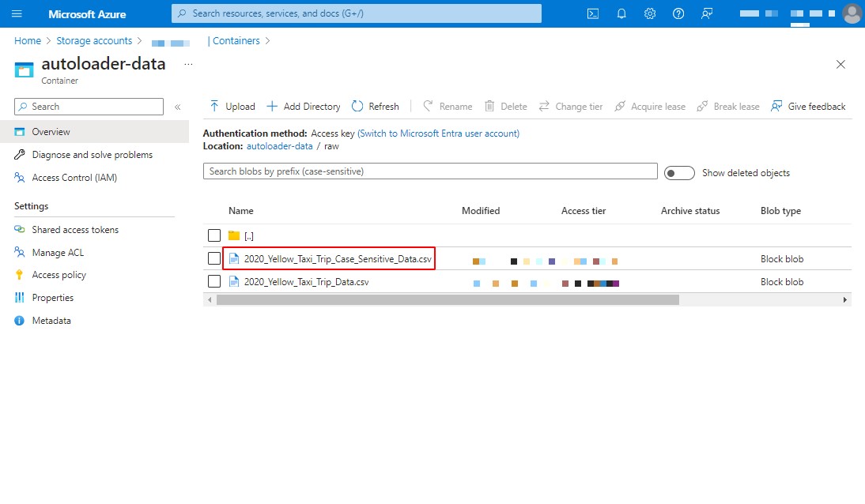Check the 2020_Yellow_Taxi_Trip_Data.csv row checkbox

213,281
